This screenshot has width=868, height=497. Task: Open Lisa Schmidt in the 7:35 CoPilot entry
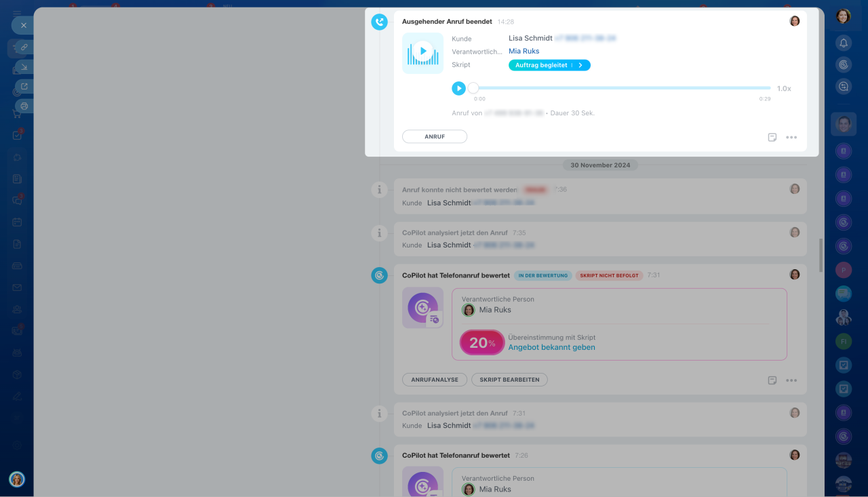point(449,245)
